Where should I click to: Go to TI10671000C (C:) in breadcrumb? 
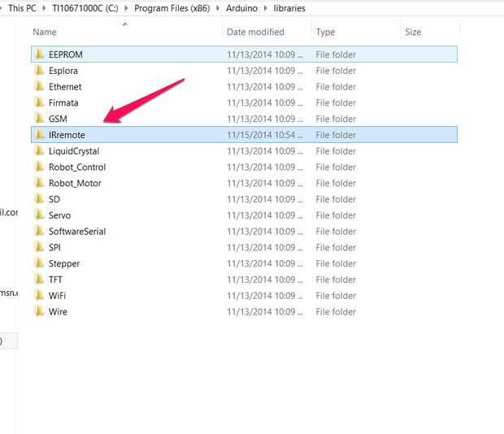coord(85,8)
